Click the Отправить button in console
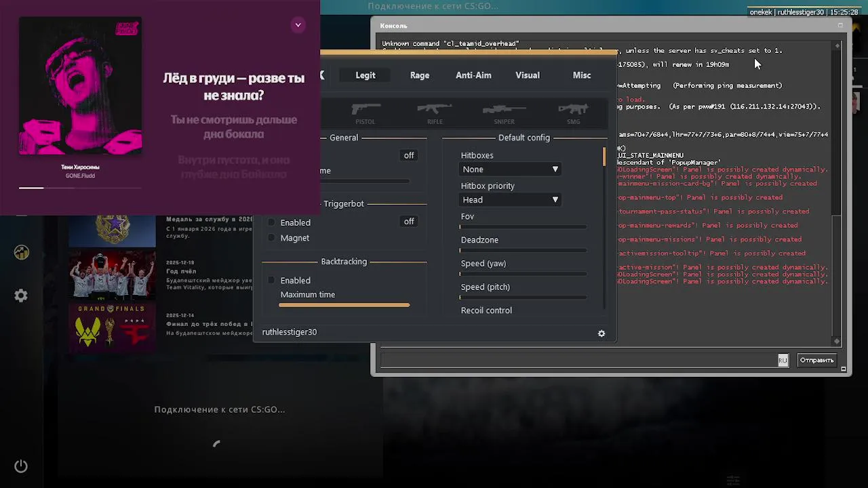 point(817,360)
